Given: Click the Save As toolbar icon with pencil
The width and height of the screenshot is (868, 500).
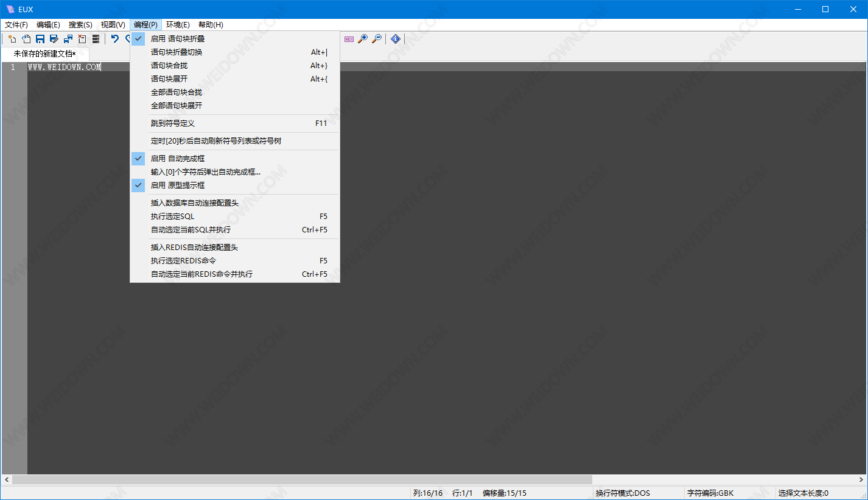Looking at the screenshot, I should pos(54,39).
